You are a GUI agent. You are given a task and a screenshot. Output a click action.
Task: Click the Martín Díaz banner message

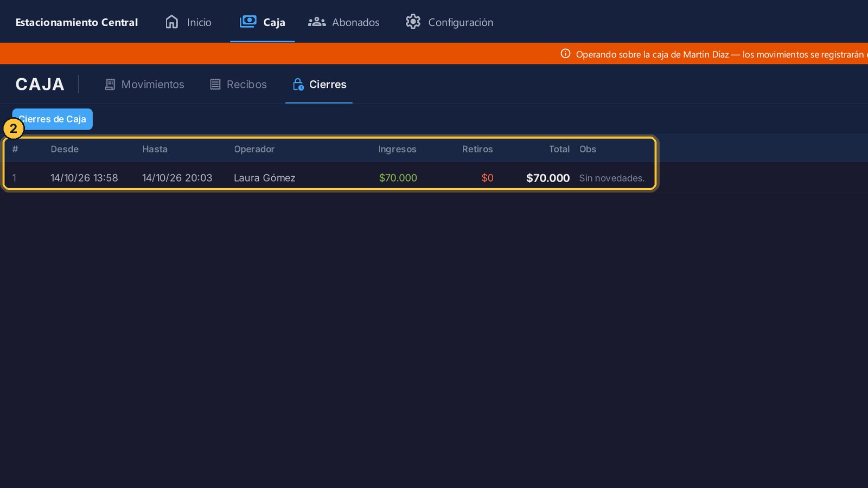pos(722,54)
